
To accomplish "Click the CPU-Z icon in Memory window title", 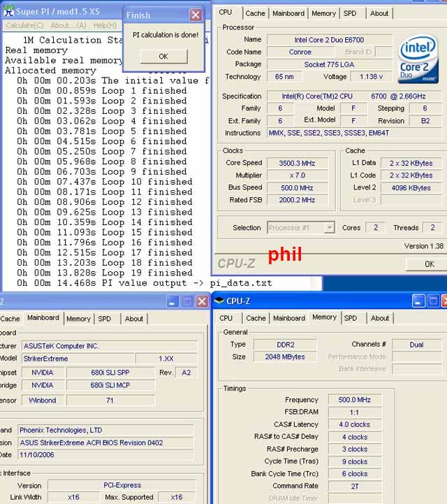I will point(219,301).
